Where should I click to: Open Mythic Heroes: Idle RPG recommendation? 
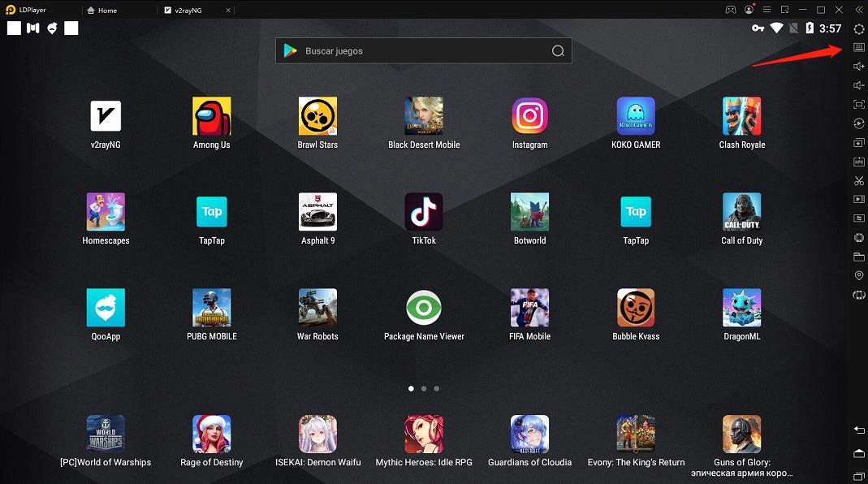[x=424, y=434]
